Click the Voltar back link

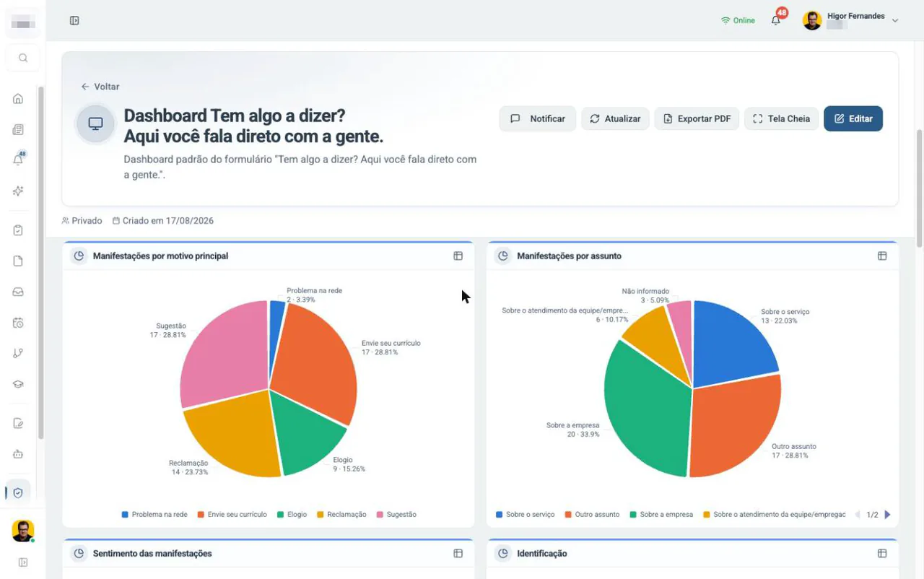[x=100, y=87]
